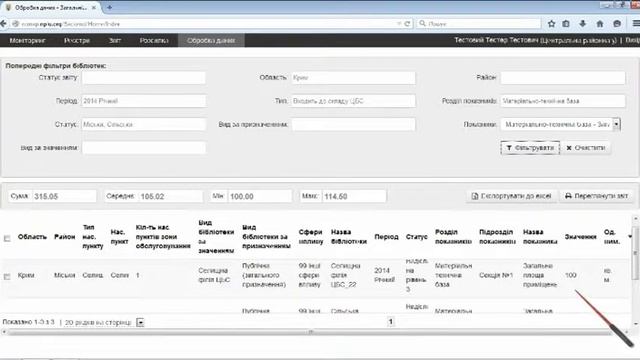Screen dimensions: 640x360
Task: Open the rows-per-page dropdown
Action: (140, 322)
